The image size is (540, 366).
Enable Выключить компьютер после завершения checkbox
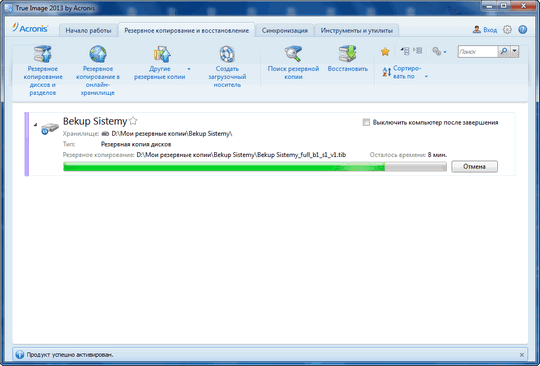tap(366, 122)
